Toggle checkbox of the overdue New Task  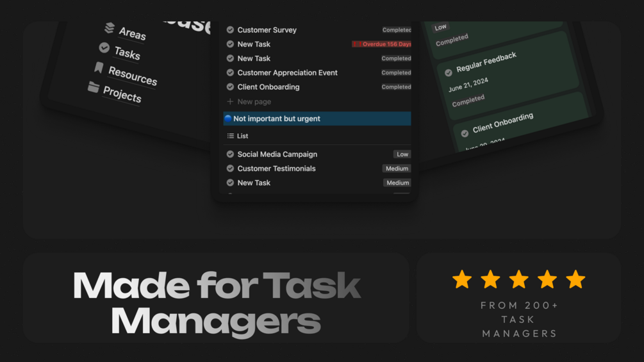(x=230, y=44)
